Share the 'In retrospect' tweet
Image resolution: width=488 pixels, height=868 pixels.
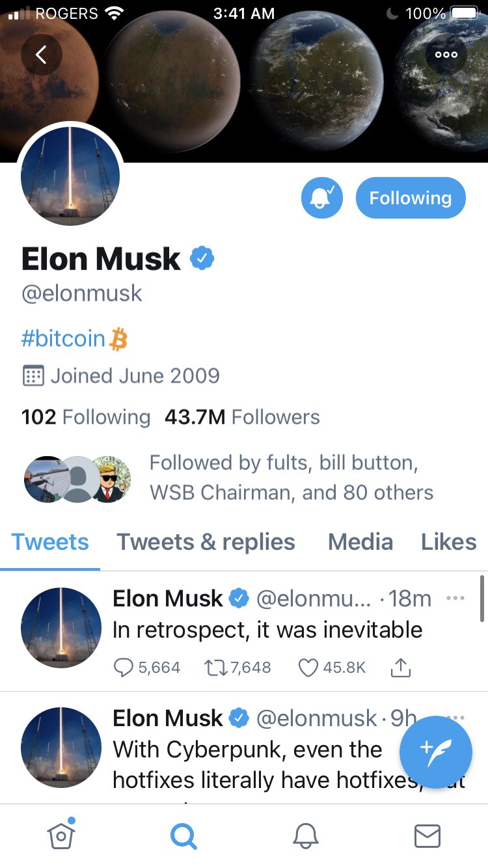[x=401, y=668]
